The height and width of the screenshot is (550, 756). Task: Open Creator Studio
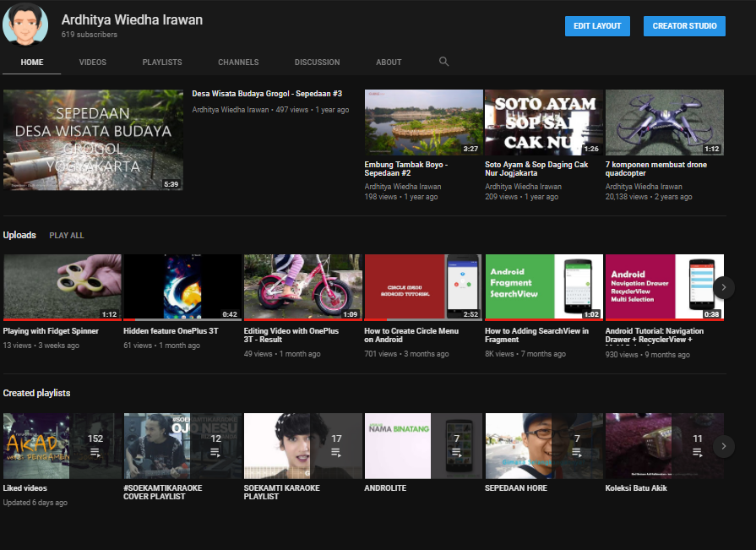click(x=684, y=26)
